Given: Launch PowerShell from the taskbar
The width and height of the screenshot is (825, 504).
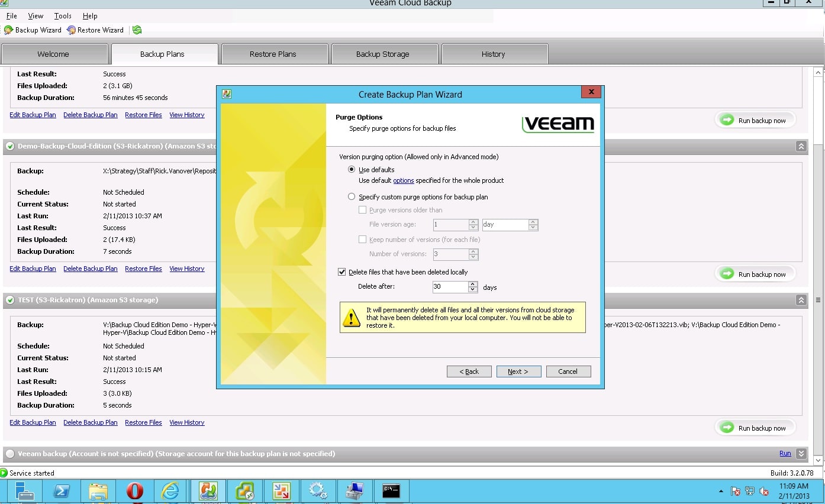Looking at the screenshot, I should [62, 490].
